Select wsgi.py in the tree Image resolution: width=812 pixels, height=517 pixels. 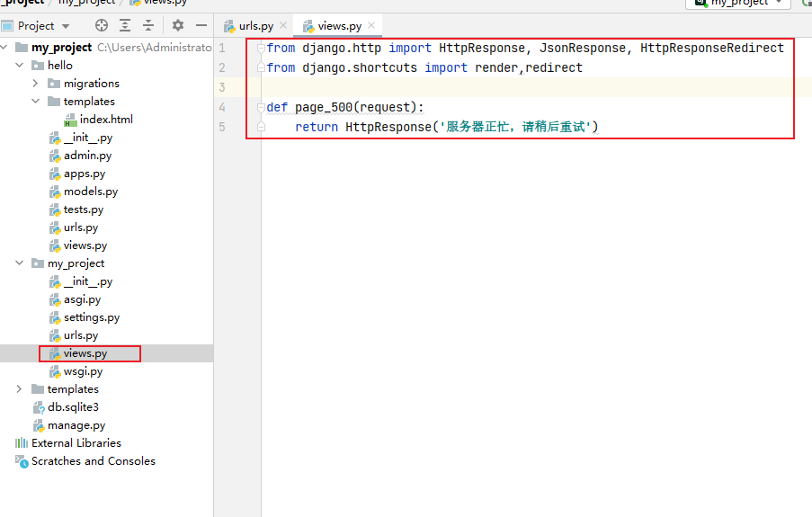[x=83, y=371]
